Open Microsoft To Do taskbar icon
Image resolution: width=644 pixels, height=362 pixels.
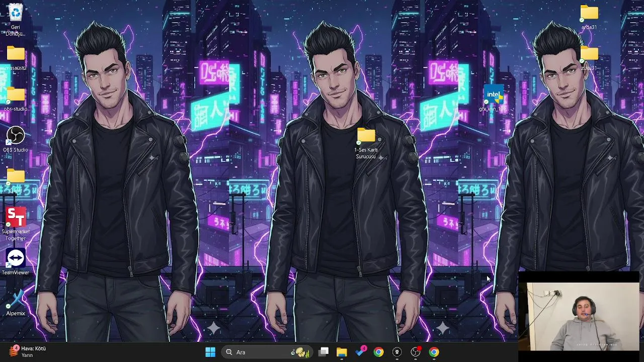coord(360,352)
